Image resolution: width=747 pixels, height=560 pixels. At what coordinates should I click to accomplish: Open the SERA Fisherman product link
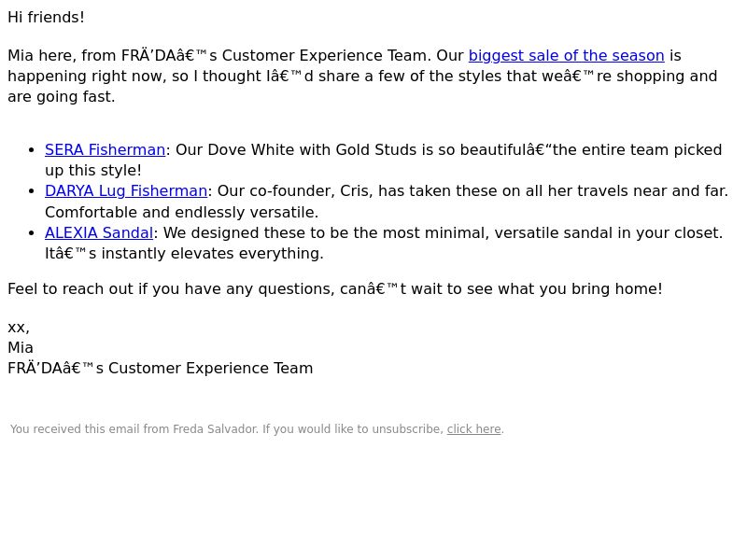point(105,150)
